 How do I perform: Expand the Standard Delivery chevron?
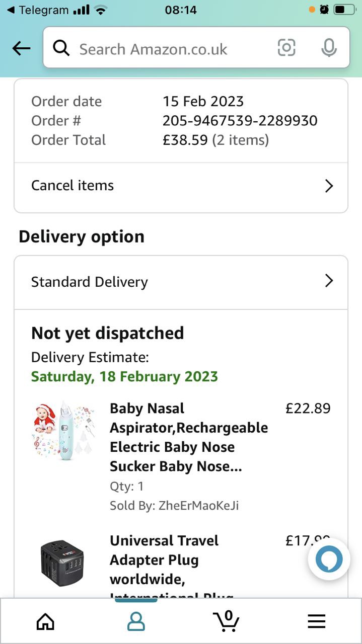click(329, 281)
